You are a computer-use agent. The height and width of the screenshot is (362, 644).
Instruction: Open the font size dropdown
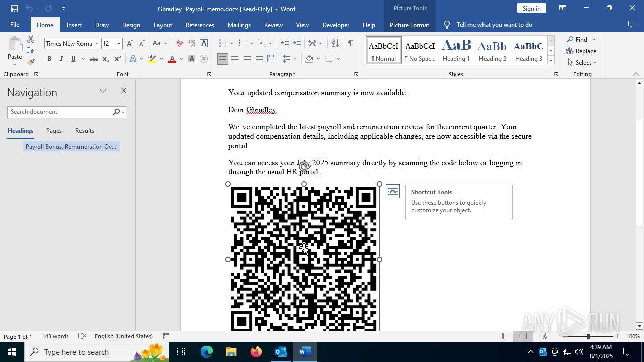119,44
